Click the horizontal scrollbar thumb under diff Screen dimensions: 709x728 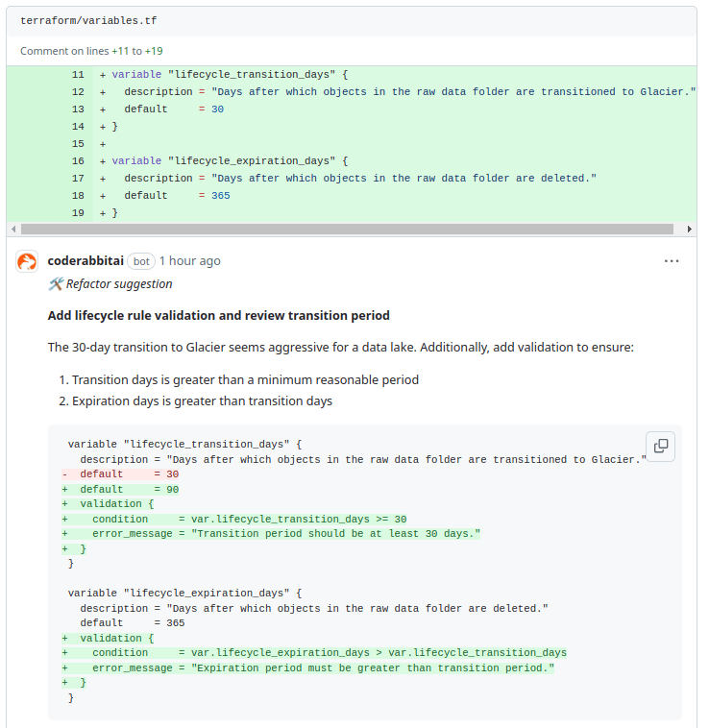(x=346, y=230)
